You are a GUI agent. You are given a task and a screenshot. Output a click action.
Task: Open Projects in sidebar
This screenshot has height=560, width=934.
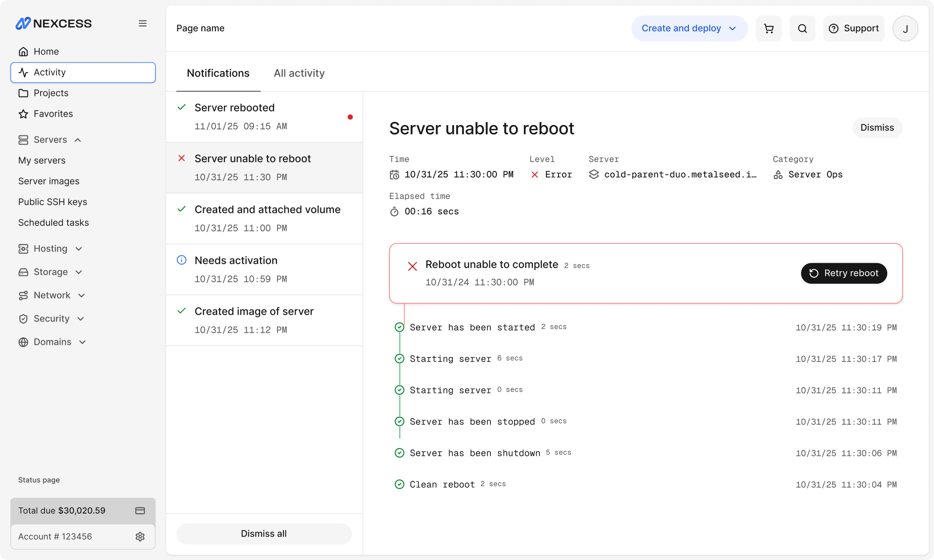point(83,93)
